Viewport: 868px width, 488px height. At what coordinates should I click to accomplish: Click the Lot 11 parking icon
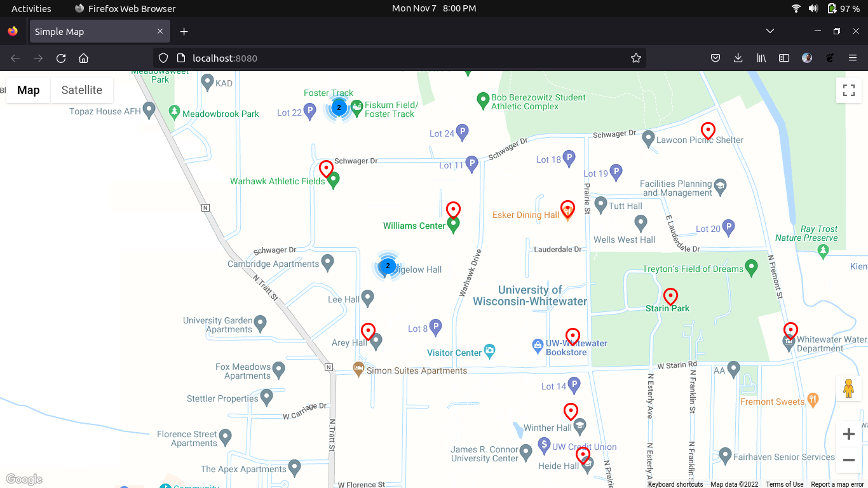(471, 165)
